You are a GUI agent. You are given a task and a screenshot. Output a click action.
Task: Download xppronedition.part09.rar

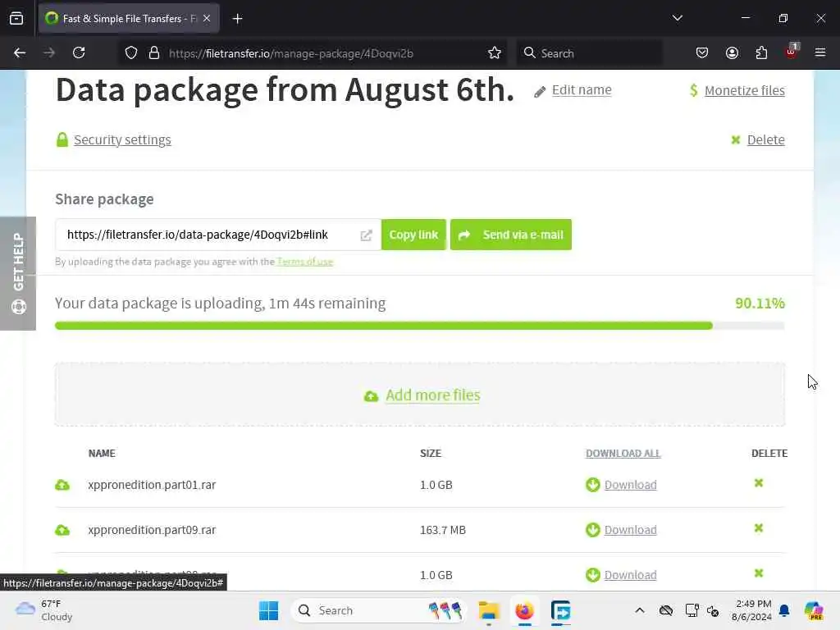click(631, 530)
